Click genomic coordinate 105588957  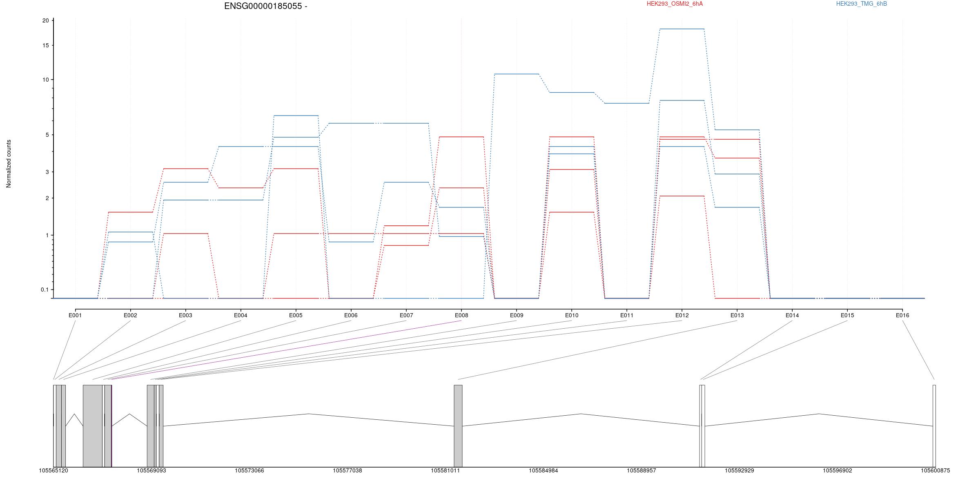coord(641,470)
